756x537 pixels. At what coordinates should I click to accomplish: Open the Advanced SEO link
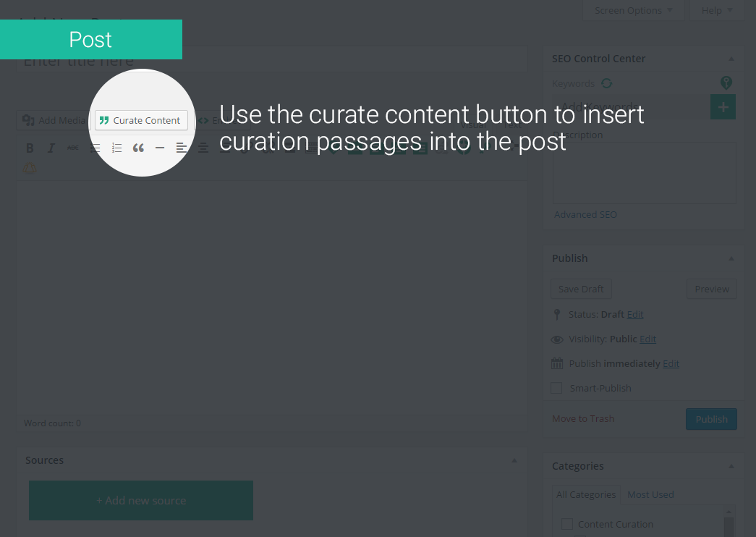(585, 215)
